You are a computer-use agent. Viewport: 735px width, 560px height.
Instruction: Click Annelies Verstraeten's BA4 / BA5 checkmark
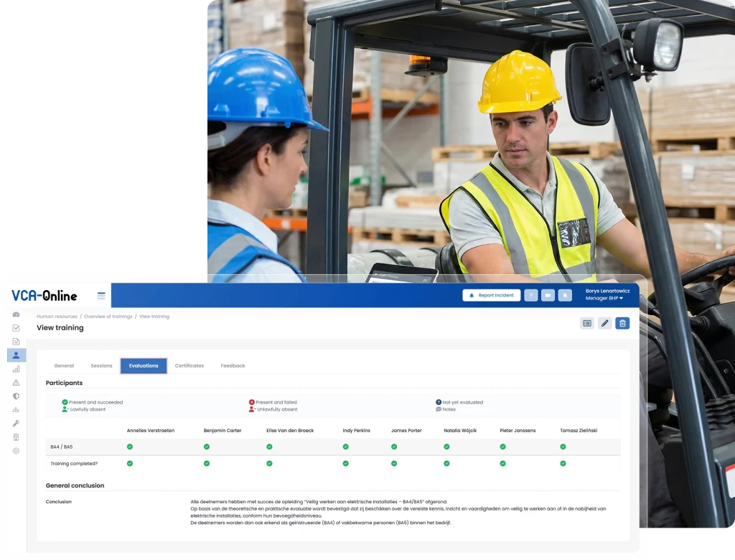pyautogui.click(x=130, y=447)
